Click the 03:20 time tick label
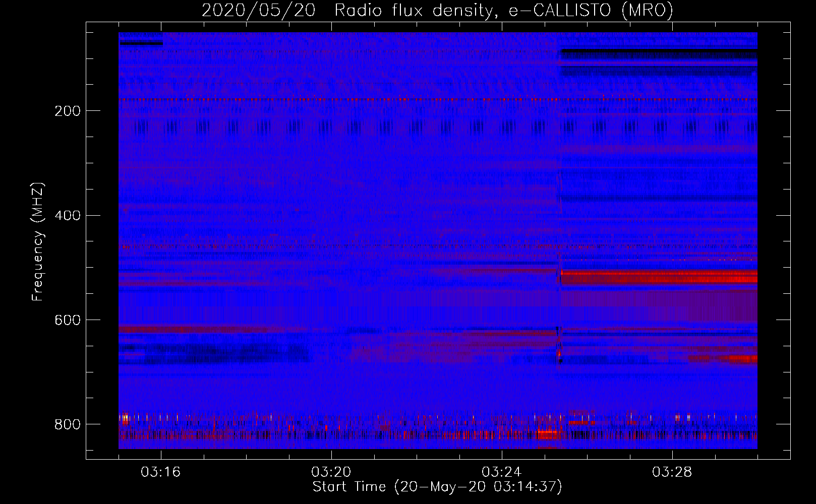Screen dimensions: 816x504 tap(331, 472)
